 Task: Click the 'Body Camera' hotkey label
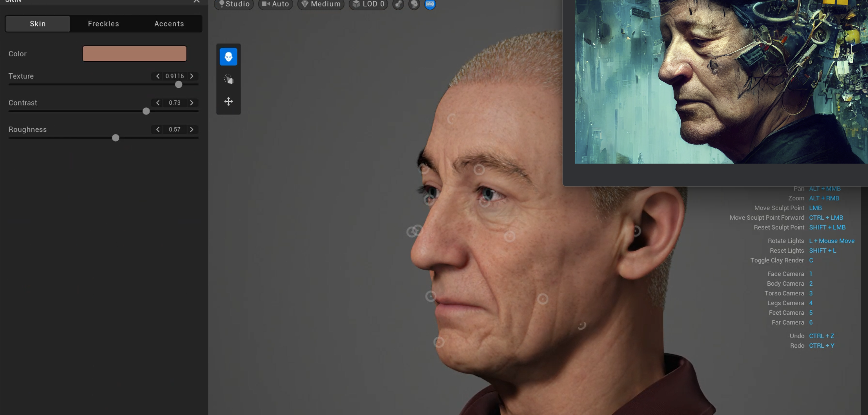[785, 284]
